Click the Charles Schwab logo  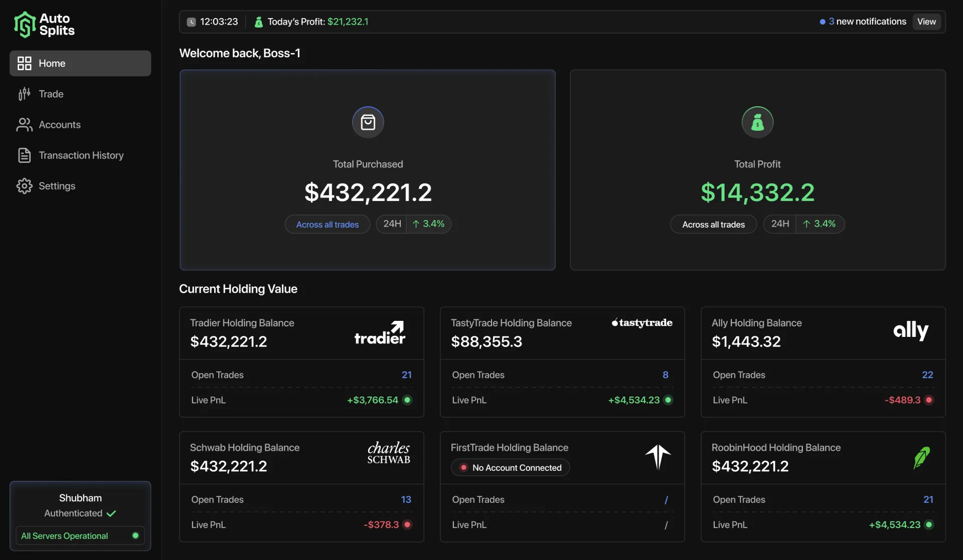tap(389, 453)
